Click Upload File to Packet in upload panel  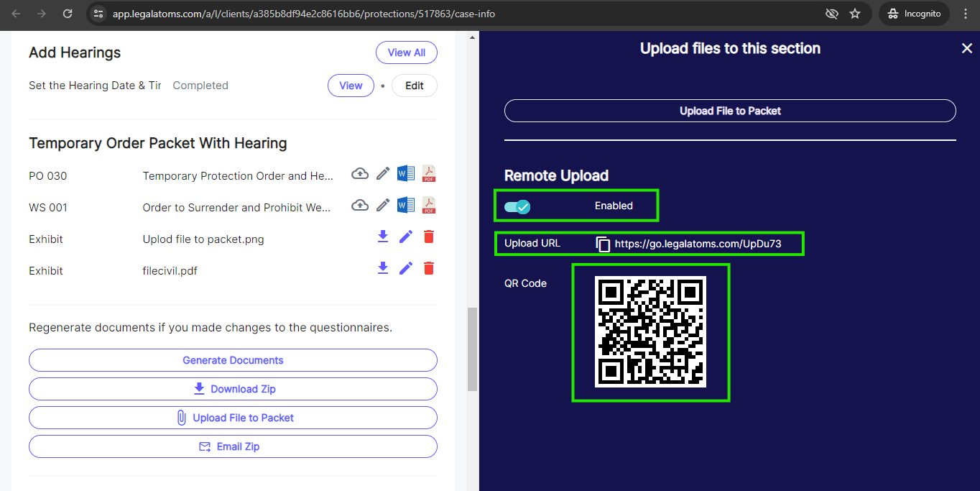[730, 111]
